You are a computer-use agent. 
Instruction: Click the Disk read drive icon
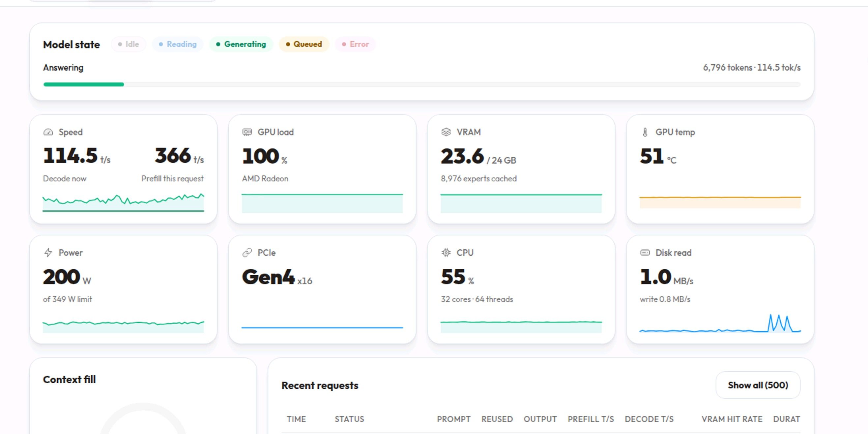tap(645, 253)
